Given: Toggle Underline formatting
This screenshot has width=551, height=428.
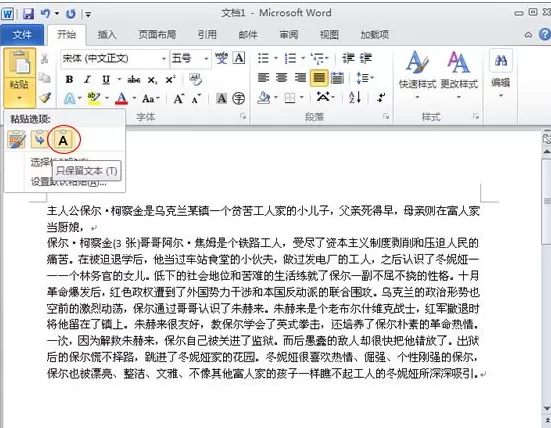Looking at the screenshot, I should point(106,80).
